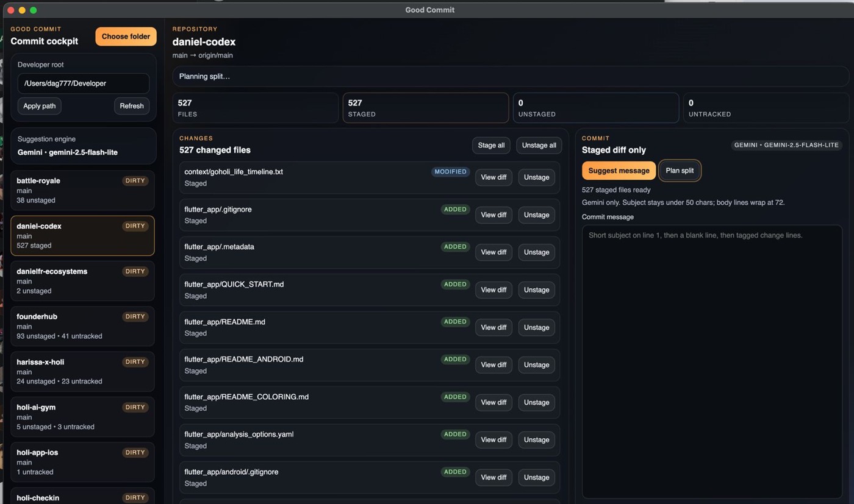
Task: Focus the Developer root path field
Action: 84,83
